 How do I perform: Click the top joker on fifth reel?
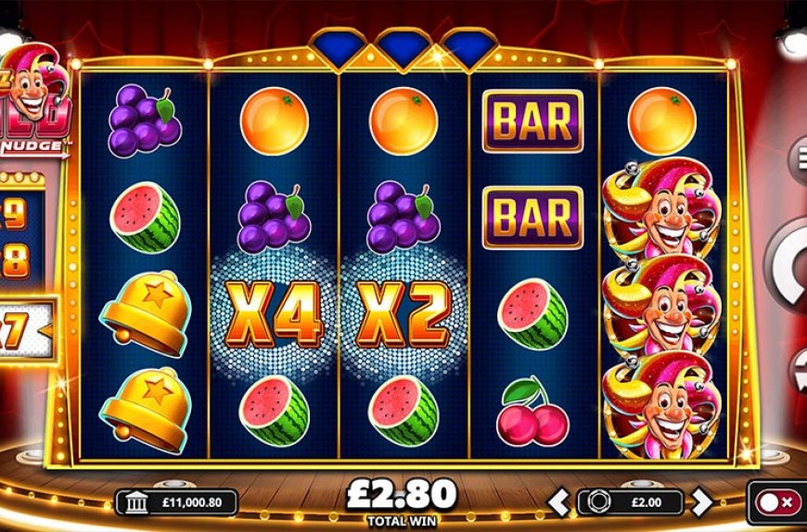tap(662, 208)
